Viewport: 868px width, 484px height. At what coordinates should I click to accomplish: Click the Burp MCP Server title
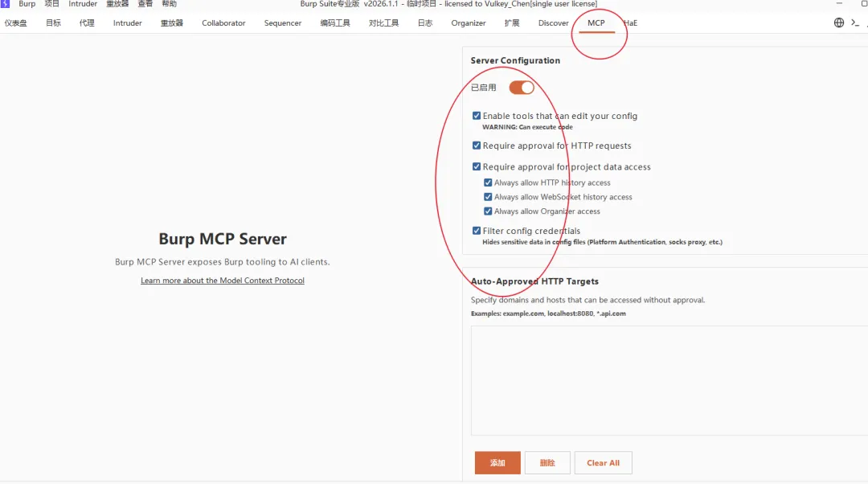223,239
